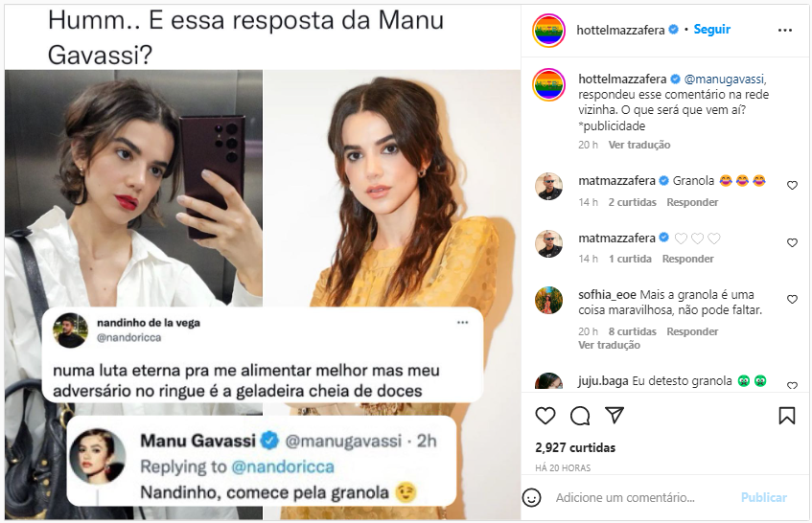Like sofhia_eoe's comment about granola
This screenshot has width=812, height=523.
coord(792,299)
